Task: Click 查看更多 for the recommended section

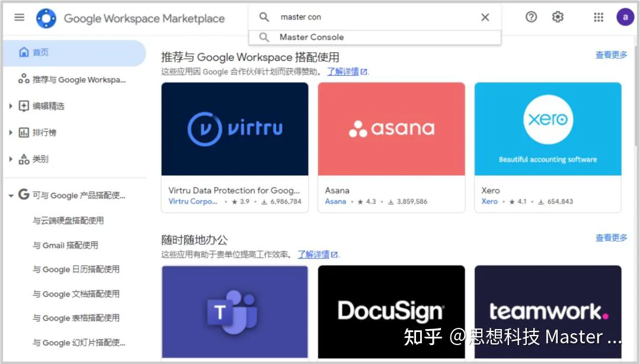Action: click(x=611, y=54)
